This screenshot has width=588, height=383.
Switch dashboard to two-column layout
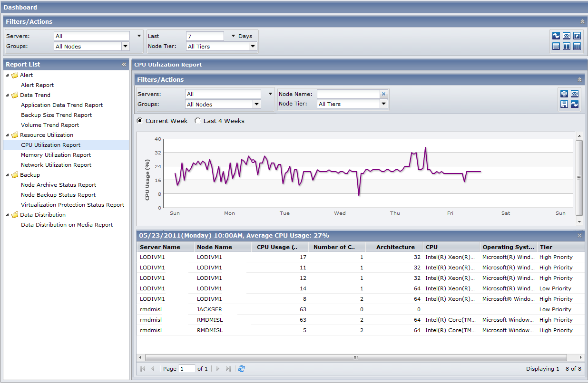567,46
